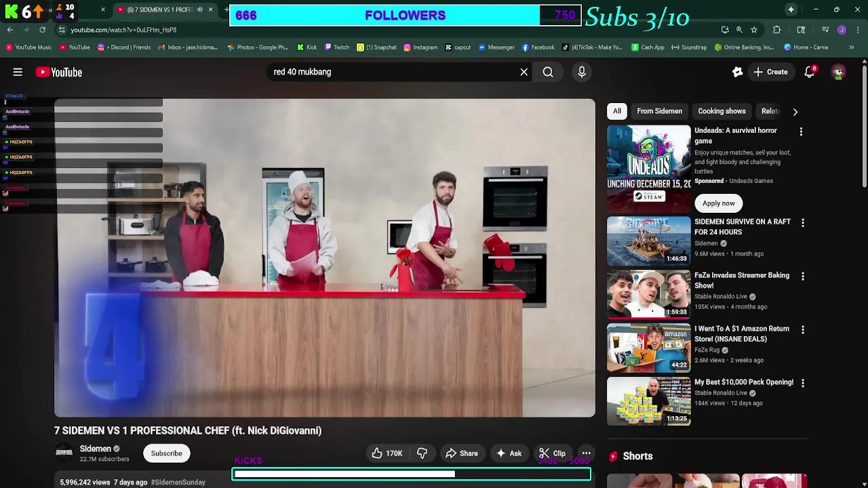Image resolution: width=868 pixels, height=488 pixels.
Task: Open the Chrome profile J avatar
Action: 842,30
